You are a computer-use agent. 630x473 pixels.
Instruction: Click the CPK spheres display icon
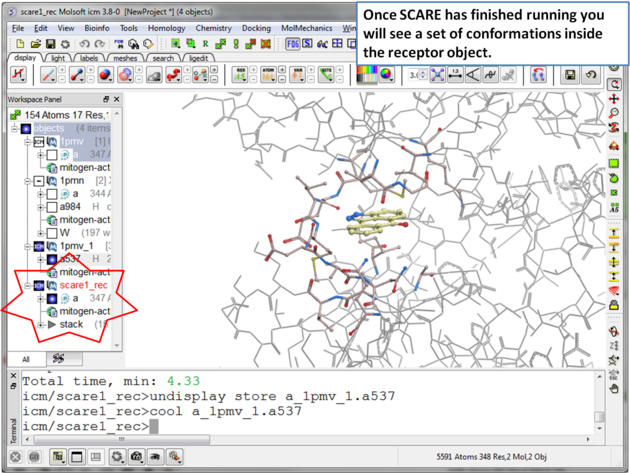[x=103, y=75]
